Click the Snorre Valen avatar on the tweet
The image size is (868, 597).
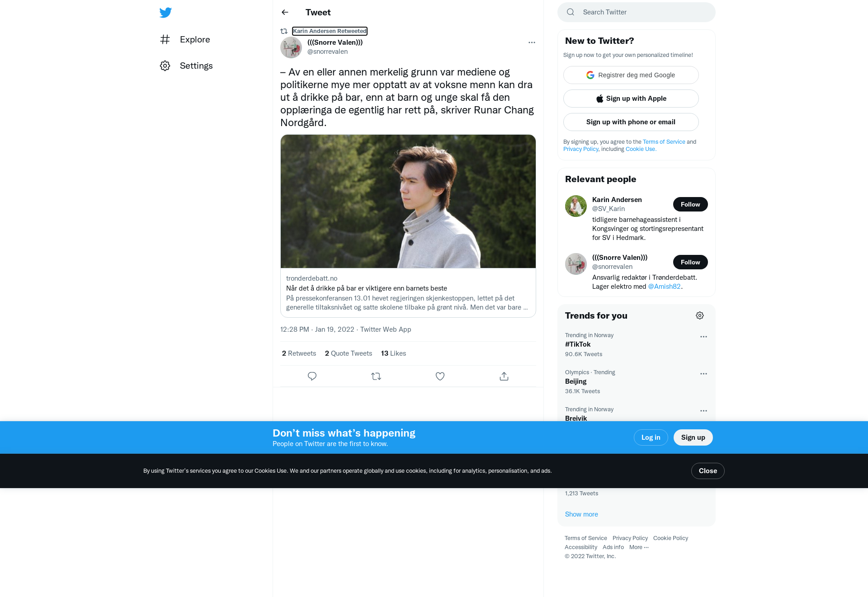pyautogui.click(x=291, y=47)
